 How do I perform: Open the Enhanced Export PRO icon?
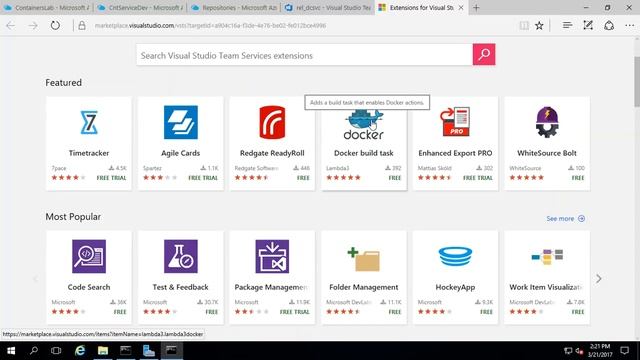(x=455, y=122)
